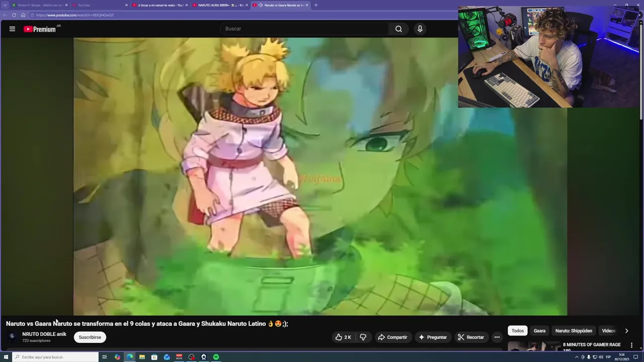Show hidden system tray icons

[x=577, y=357]
